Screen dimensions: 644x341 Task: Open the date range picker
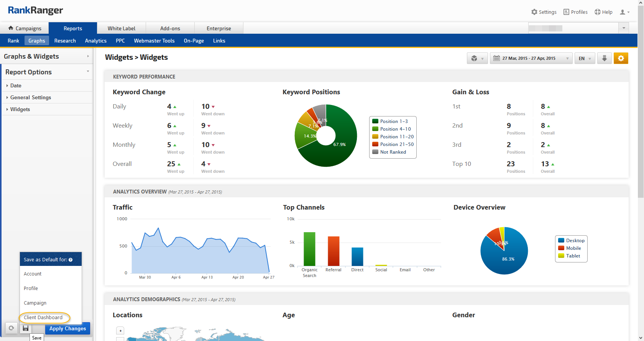coord(531,58)
